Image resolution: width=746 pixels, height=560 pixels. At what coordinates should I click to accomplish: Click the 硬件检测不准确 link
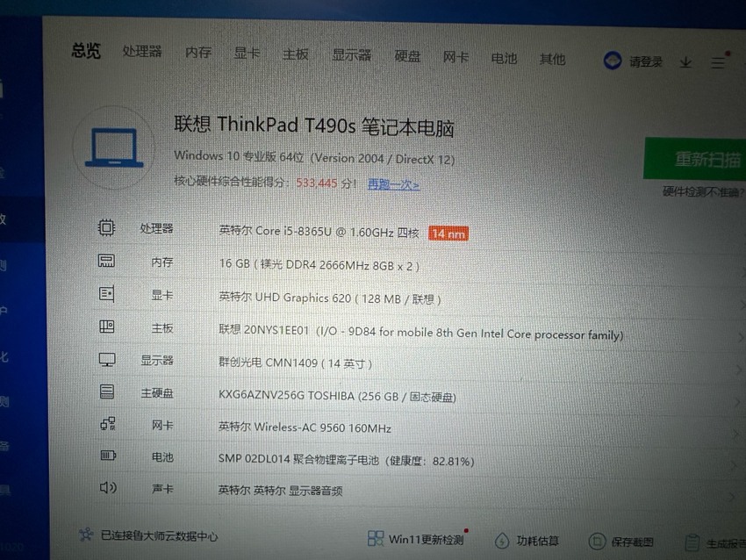click(704, 191)
